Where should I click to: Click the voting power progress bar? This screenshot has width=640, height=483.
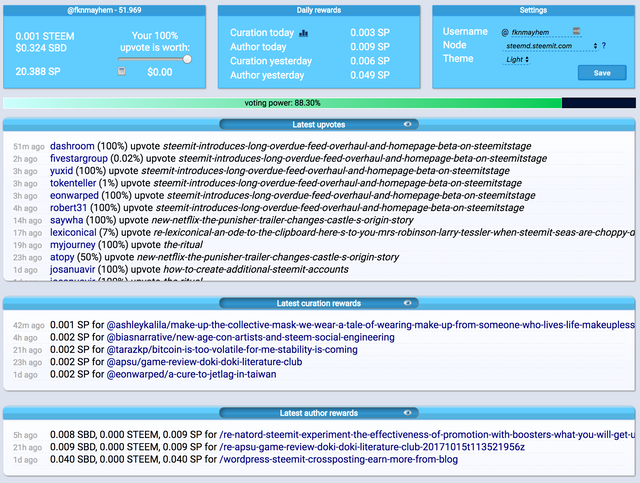[319, 103]
